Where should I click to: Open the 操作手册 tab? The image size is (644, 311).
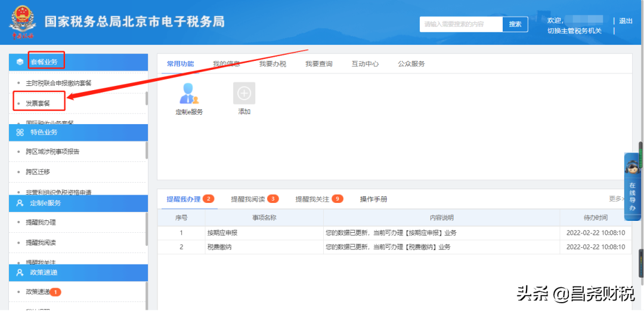tap(373, 199)
